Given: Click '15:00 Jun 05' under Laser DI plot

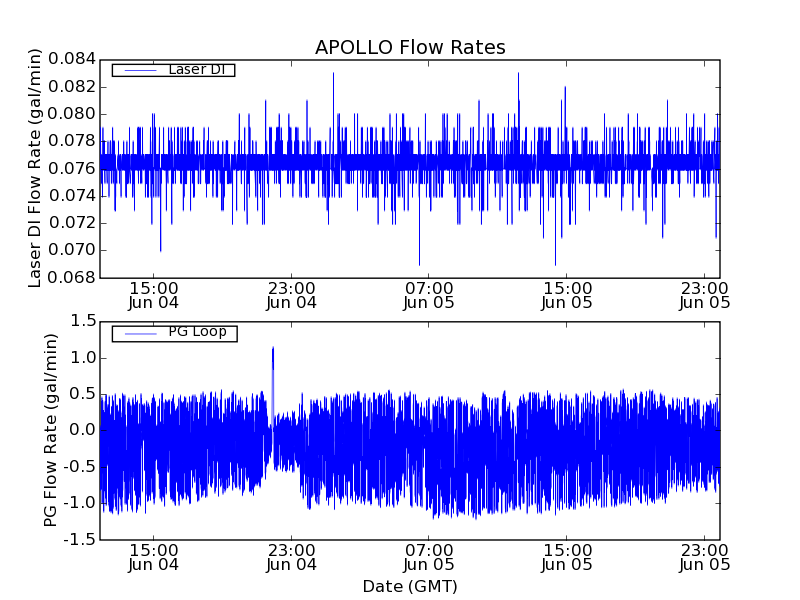Looking at the screenshot, I should [567, 296].
